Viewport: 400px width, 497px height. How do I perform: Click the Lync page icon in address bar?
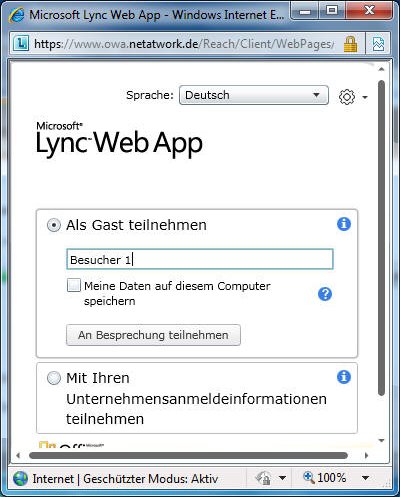pos(21,44)
